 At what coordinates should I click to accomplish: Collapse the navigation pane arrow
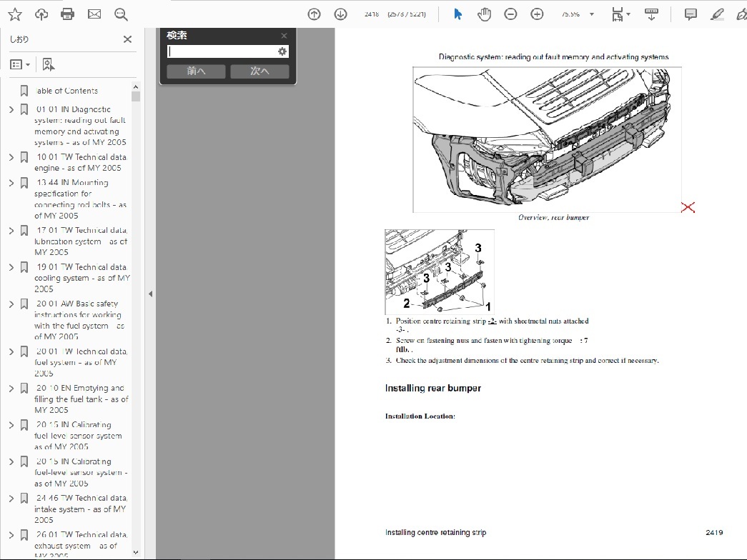150,294
